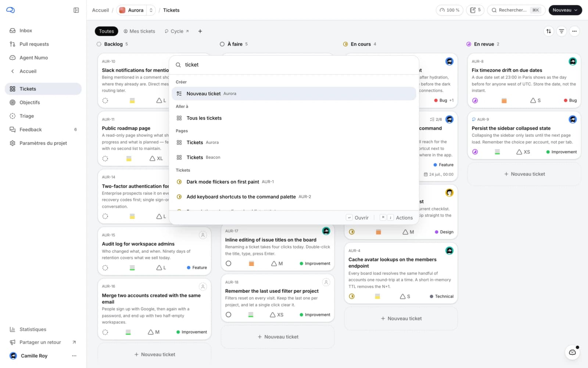This screenshot has width=588, height=368.
Task: Open Inbox in sidebar
Action: pos(43,31)
